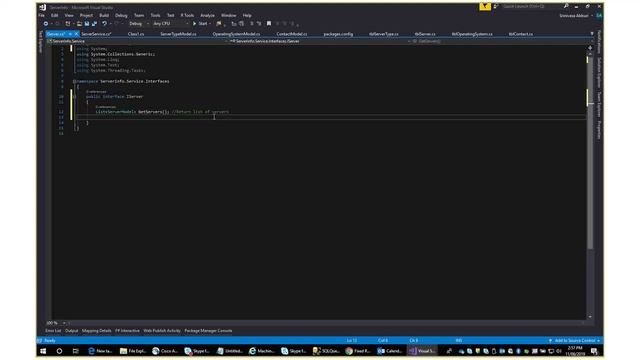This screenshot has height=360, width=640.
Task: Open the Help menu
Action: 247,16
